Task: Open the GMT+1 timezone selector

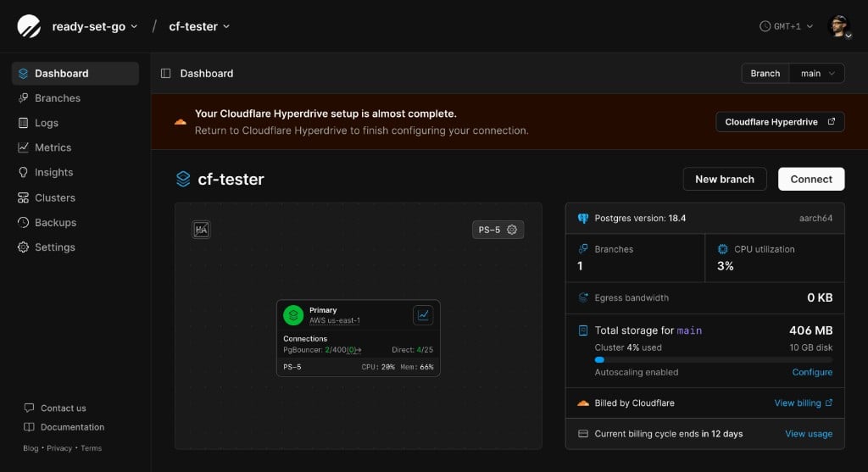Action: (x=786, y=26)
